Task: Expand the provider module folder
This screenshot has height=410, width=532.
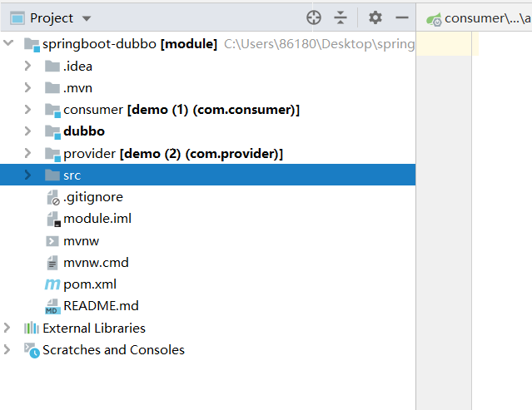Action: pyautogui.click(x=28, y=154)
